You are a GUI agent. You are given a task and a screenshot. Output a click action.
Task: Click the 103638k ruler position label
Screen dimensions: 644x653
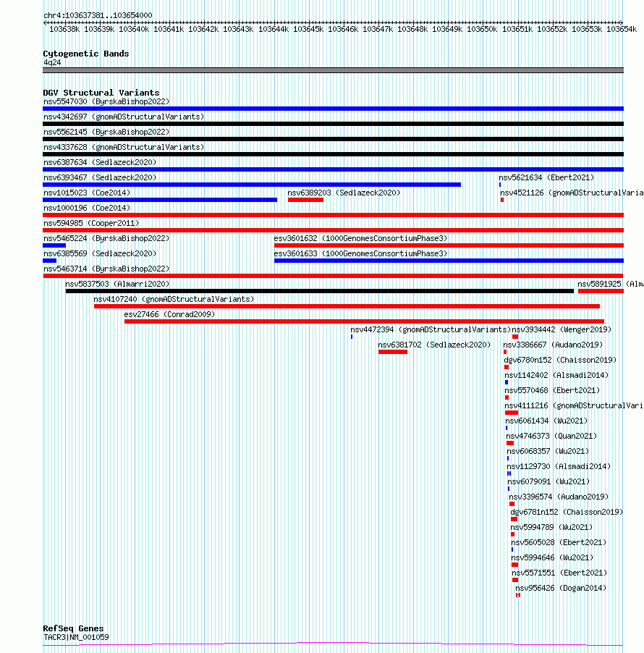tap(64, 29)
